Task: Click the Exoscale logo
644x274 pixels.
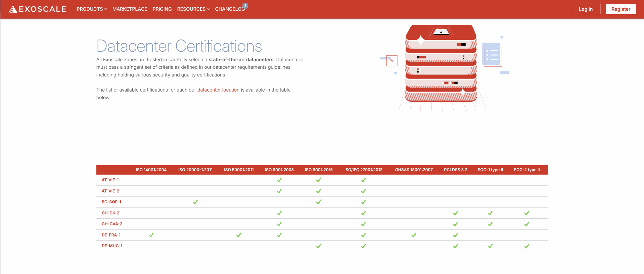Action: 37,9
